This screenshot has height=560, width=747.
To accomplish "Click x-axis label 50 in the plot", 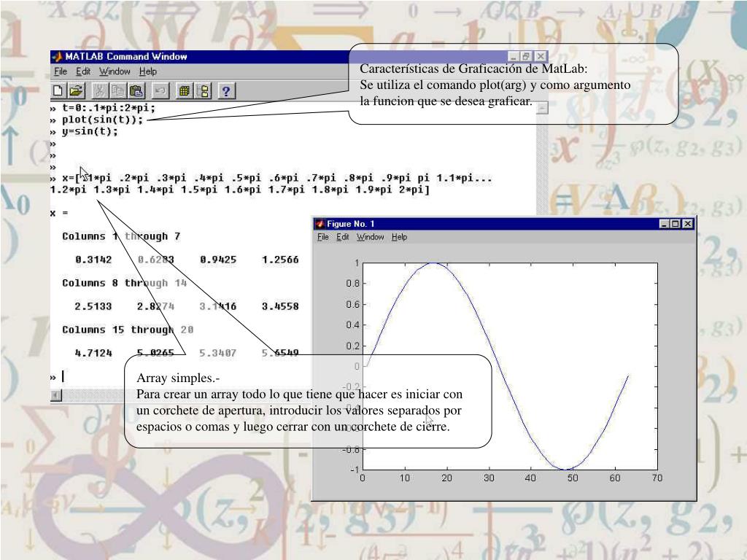I will point(573,478).
